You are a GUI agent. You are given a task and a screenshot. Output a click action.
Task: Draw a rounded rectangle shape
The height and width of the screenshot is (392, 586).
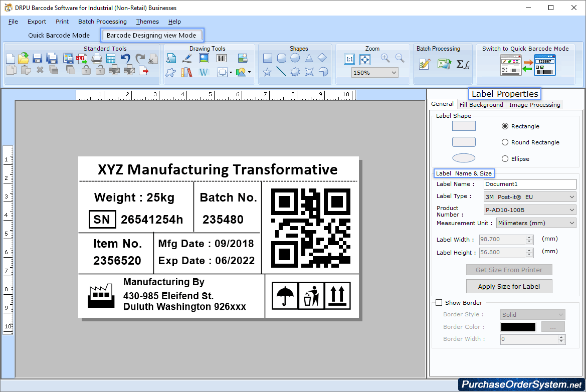pos(282,58)
